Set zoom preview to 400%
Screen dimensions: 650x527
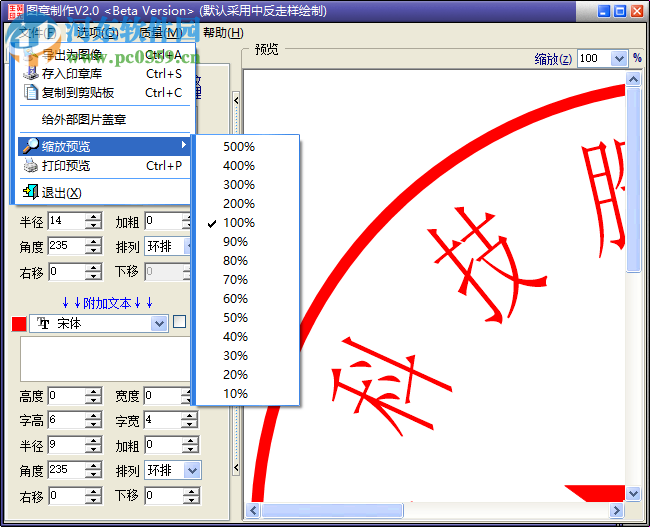pos(247,165)
